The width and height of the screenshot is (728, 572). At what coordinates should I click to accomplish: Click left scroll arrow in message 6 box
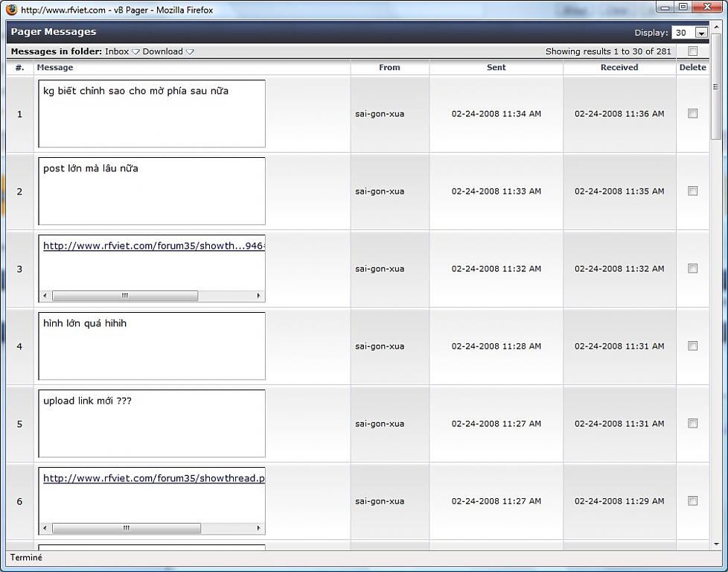pos(45,528)
